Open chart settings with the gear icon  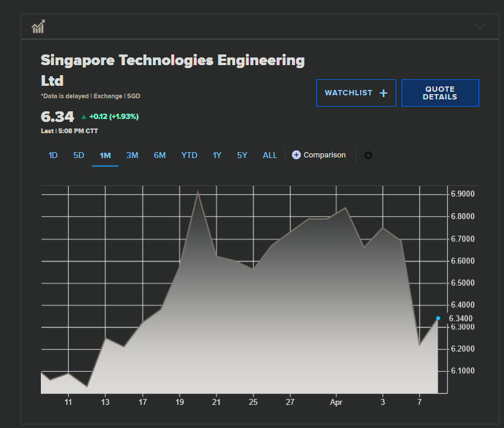tap(368, 155)
